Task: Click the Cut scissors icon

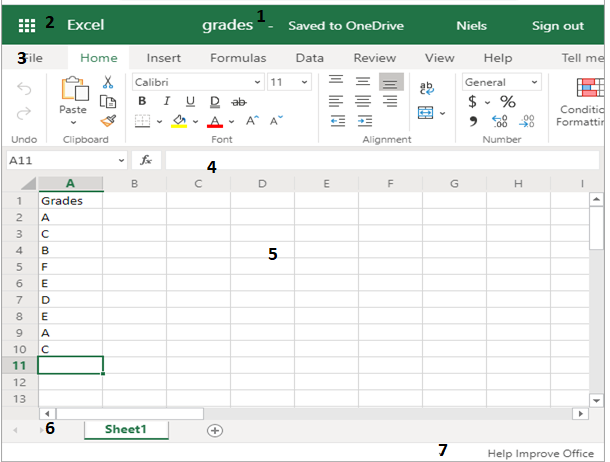Action: [x=108, y=83]
